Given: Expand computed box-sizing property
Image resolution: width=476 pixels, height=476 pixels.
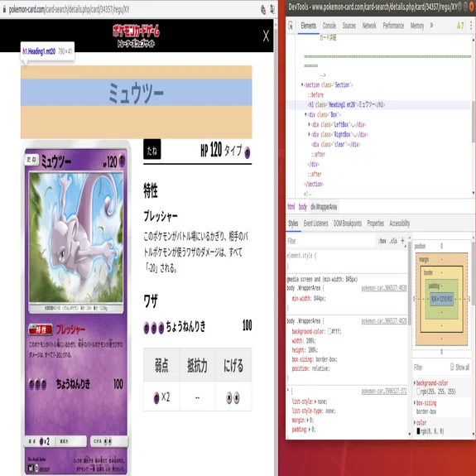Looking at the screenshot, I should (x=415, y=403).
